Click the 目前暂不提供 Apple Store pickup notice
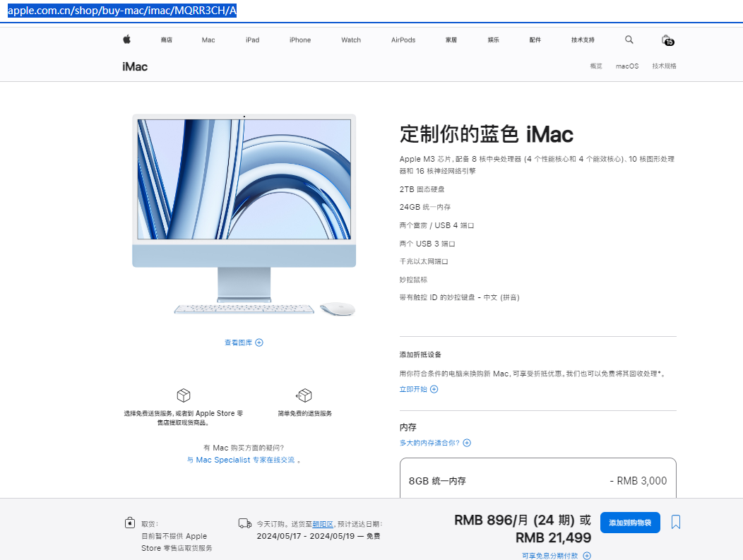Image resolution: width=743 pixels, height=560 pixels. click(x=177, y=542)
